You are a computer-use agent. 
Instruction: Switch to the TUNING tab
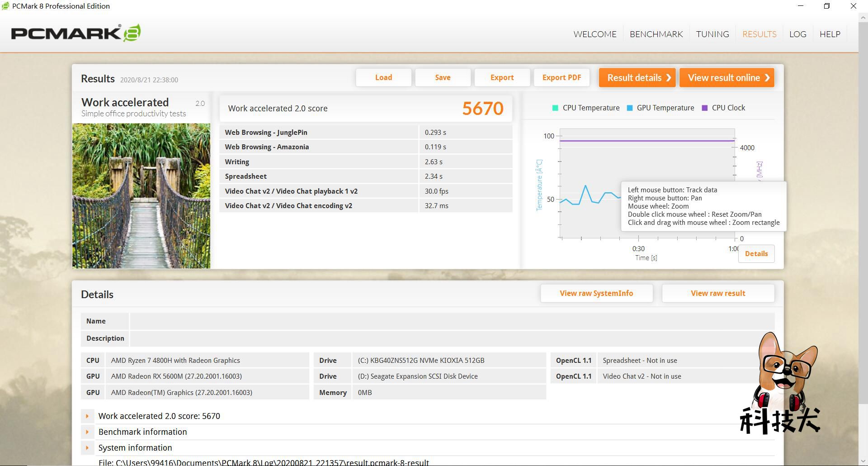pyautogui.click(x=712, y=34)
